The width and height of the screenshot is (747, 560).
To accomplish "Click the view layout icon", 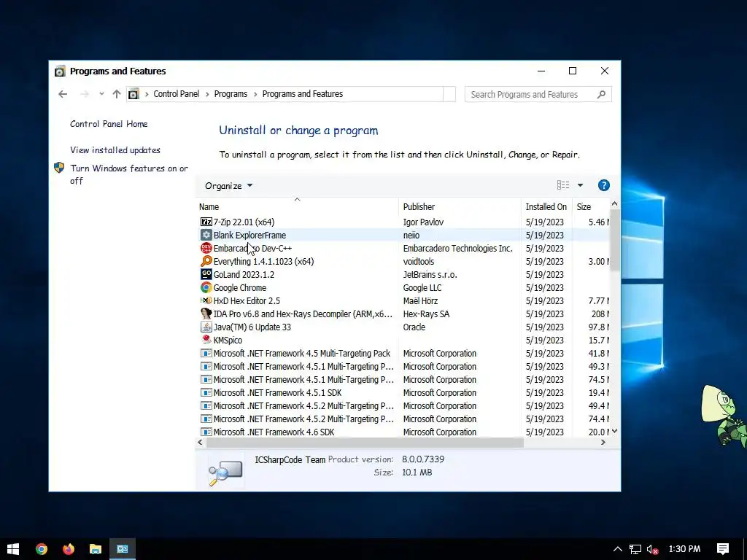I will pos(563,185).
